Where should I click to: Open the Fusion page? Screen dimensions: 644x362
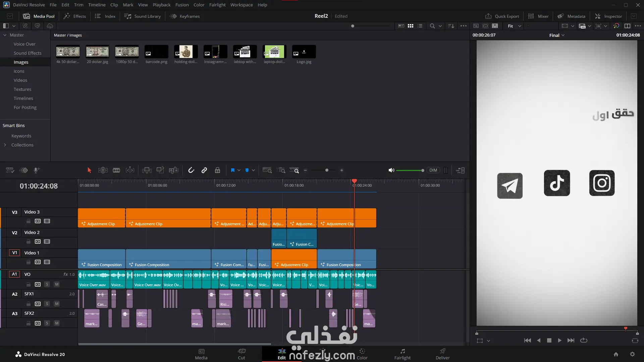322,354
